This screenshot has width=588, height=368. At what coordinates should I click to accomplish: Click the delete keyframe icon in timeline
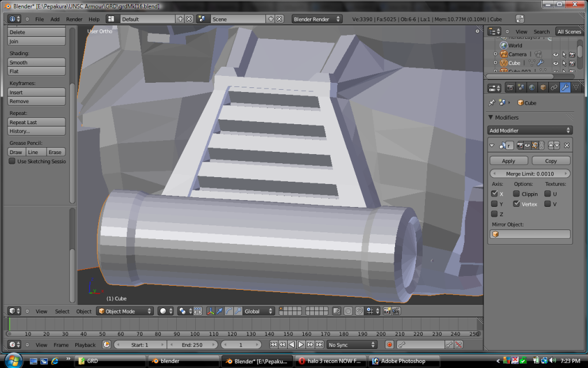click(x=458, y=345)
